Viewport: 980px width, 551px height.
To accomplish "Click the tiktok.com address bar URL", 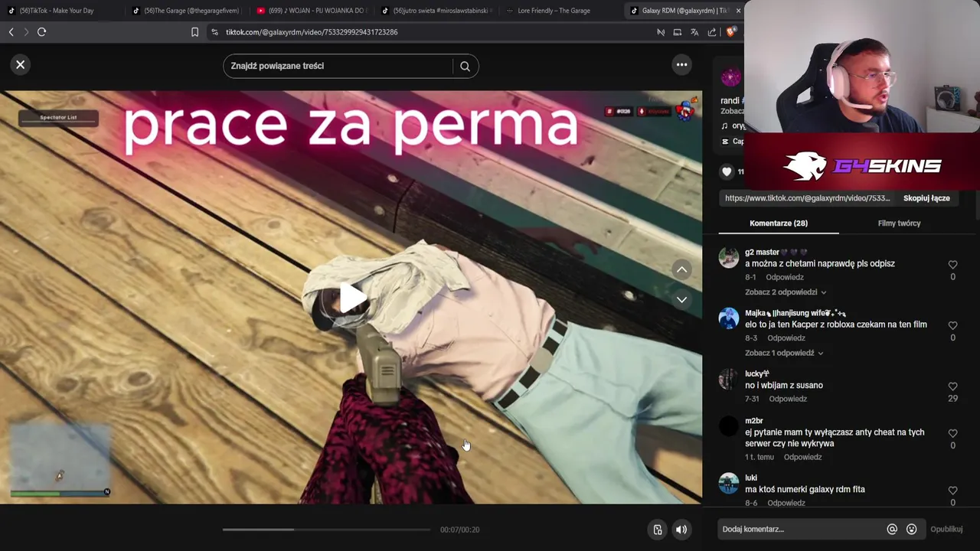I will coord(312,32).
